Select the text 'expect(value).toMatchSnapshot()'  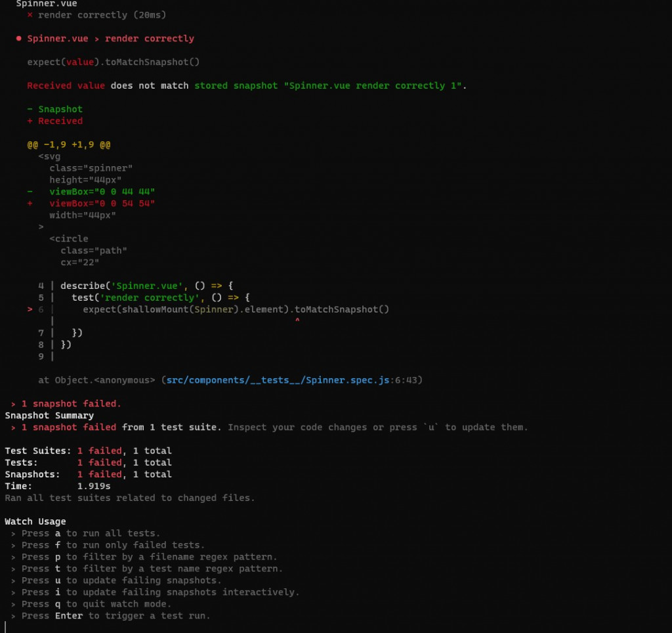tap(113, 62)
